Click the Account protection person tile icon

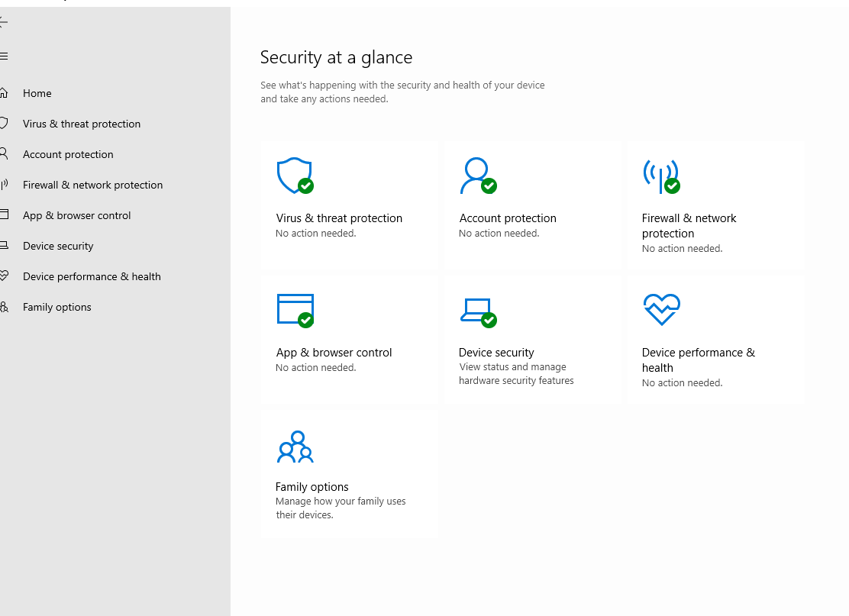pyautogui.click(x=477, y=176)
